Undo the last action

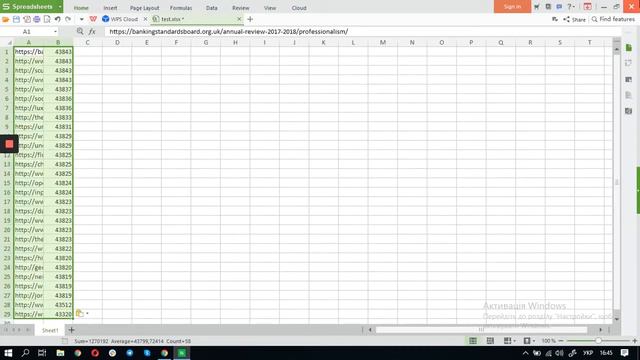click(x=58, y=19)
